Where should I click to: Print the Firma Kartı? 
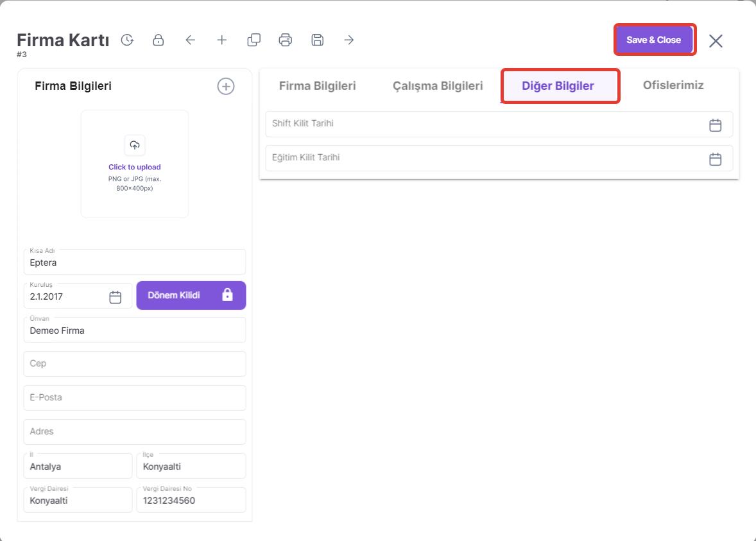point(286,40)
